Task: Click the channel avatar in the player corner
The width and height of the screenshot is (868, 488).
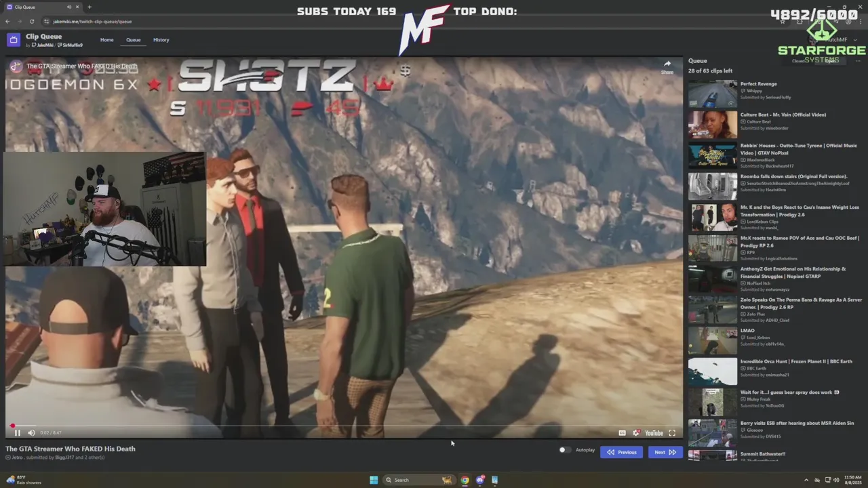Action: [x=15, y=66]
